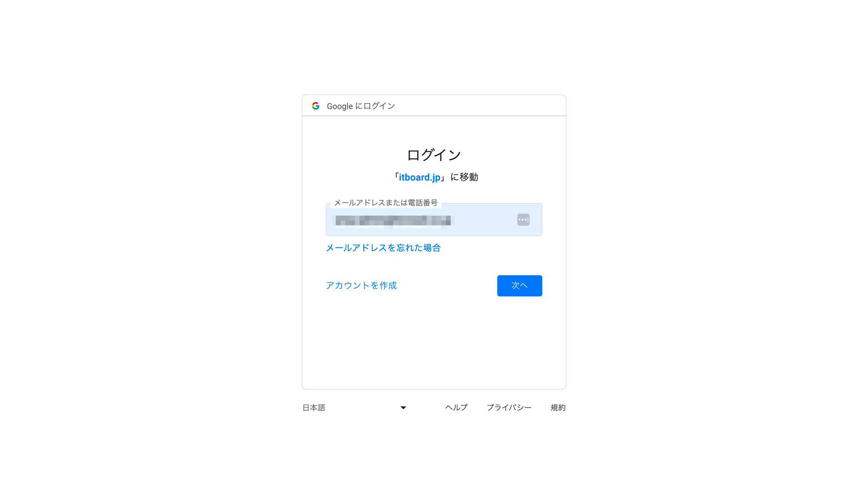Screen dimensions: 868x484
Task: Click the Google にログイン header title
Action: tap(361, 106)
